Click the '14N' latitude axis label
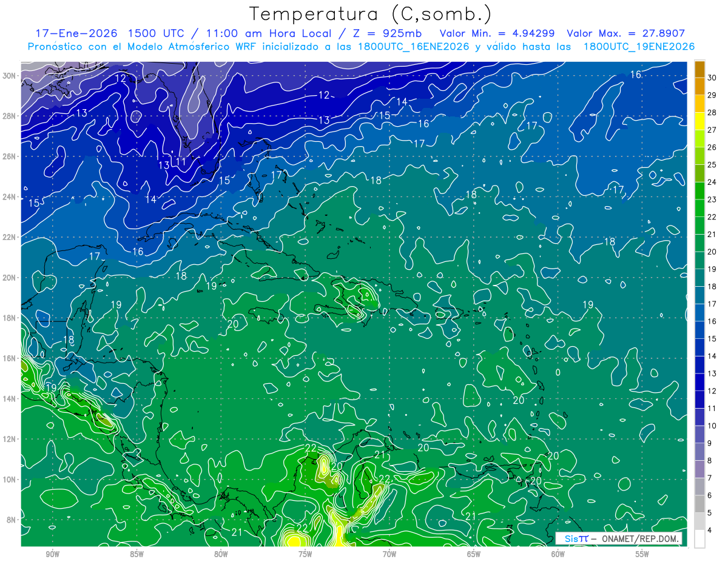This screenshot has height=562, width=728. pos(9,399)
